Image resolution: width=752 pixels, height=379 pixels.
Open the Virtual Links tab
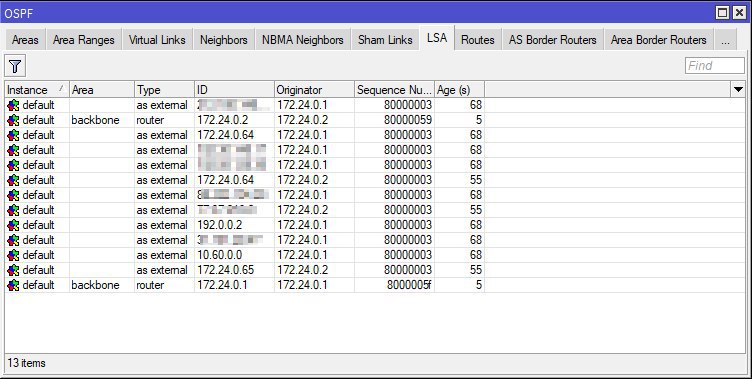click(157, 40)
